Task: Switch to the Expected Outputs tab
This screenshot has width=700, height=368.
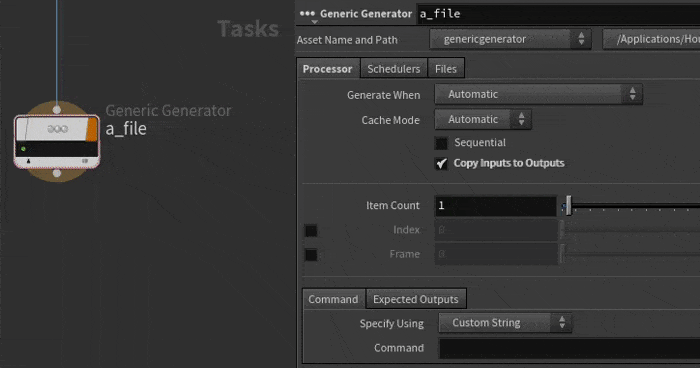Action: tap(416, 299)
